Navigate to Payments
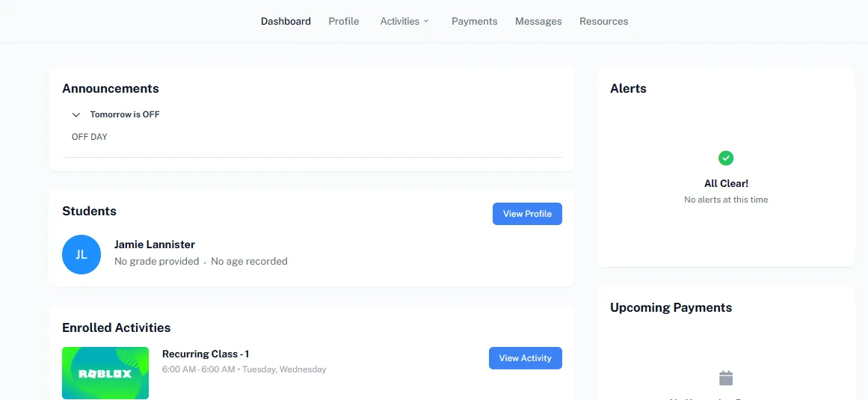Viewport: 868px width, 400px height. (x=475, y=21)
